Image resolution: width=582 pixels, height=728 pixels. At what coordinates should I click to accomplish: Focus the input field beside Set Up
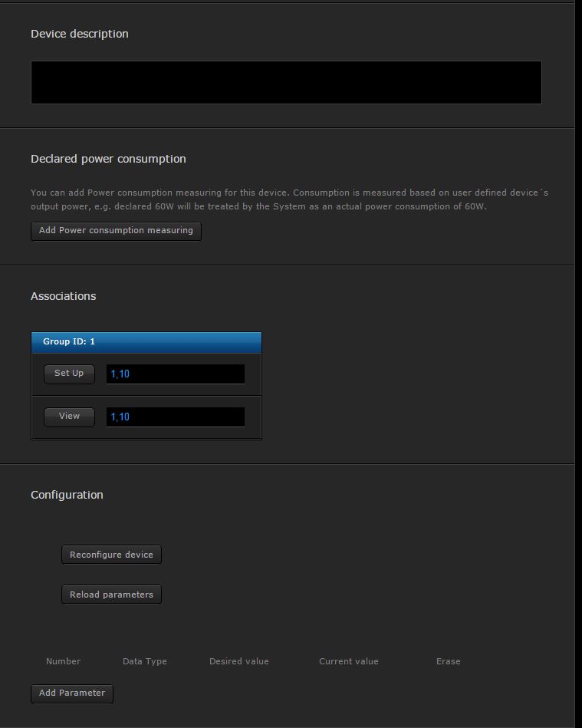click(175, 374)
